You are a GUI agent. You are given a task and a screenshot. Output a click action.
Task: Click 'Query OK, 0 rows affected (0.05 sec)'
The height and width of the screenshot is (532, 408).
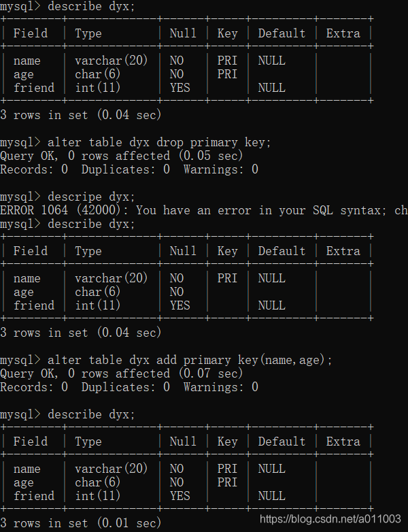122,156
